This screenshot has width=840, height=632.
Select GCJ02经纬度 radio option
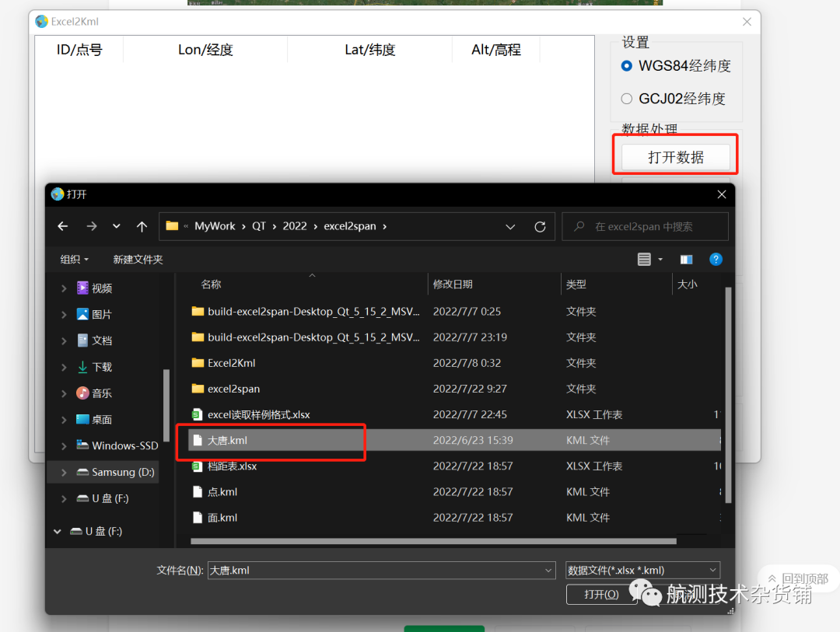point(627,99)
